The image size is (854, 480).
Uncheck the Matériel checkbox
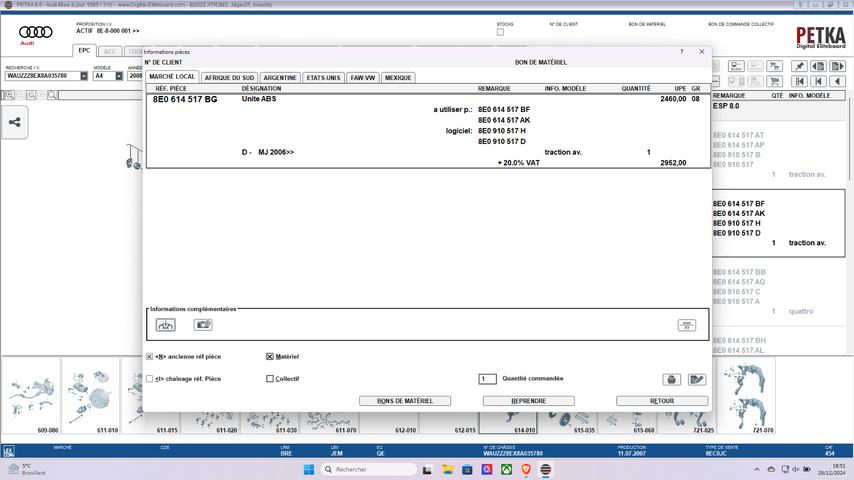(x=270, y=356)
